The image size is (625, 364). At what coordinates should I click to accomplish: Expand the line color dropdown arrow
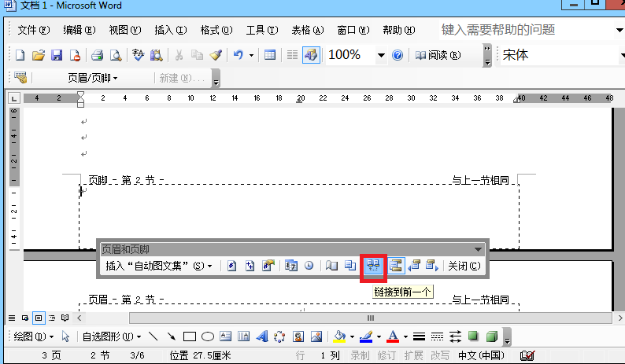(379, 336)
